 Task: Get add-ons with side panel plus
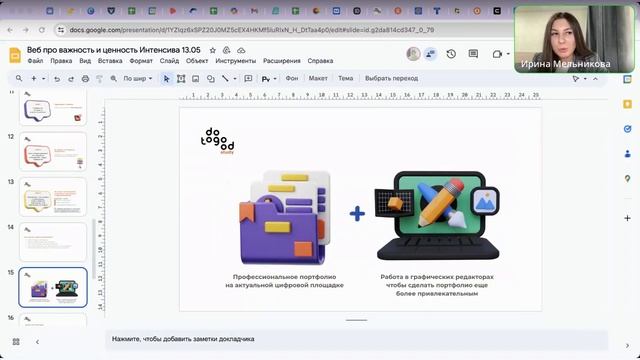pyautogui.click(x=627, y=218)
